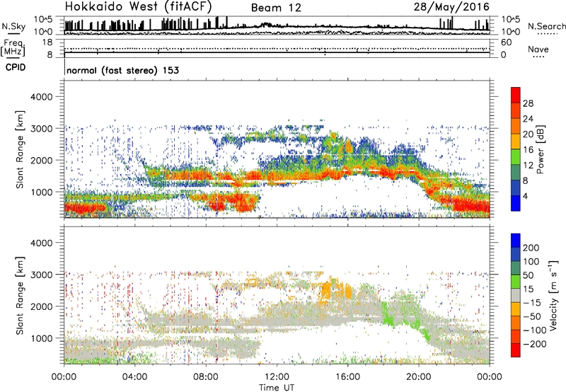
Task: Click the text "normal (fast stereo) 153"
Action: (x=122, y=70)
